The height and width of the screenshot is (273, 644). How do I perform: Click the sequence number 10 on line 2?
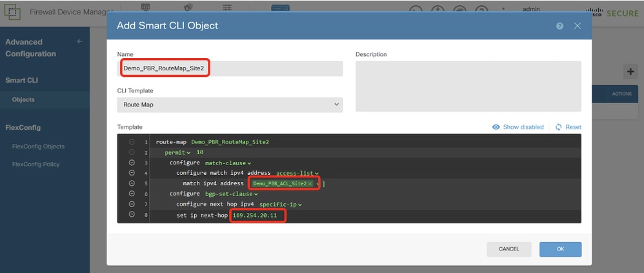tap(200, 152)
